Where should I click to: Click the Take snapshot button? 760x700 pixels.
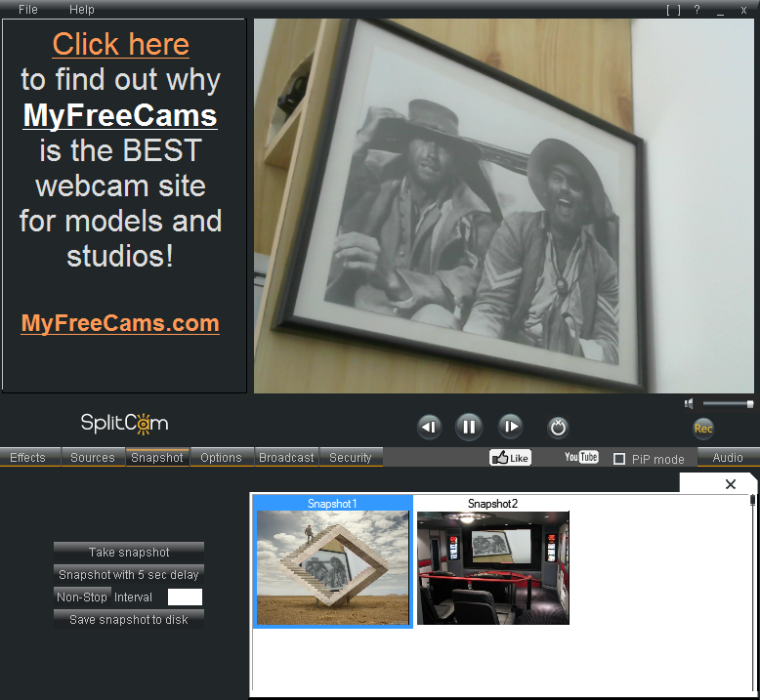(x=129, y=553)
